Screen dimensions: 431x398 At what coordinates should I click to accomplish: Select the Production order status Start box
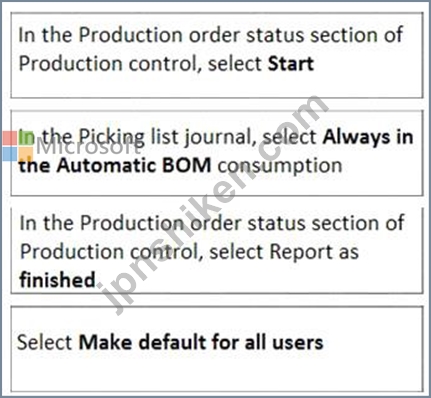[217, 55]
